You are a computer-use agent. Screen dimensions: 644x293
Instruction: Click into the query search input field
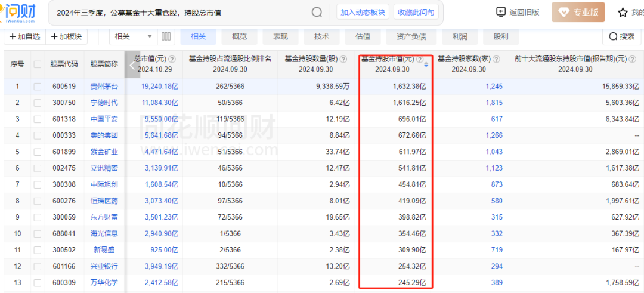pos(179,13)
